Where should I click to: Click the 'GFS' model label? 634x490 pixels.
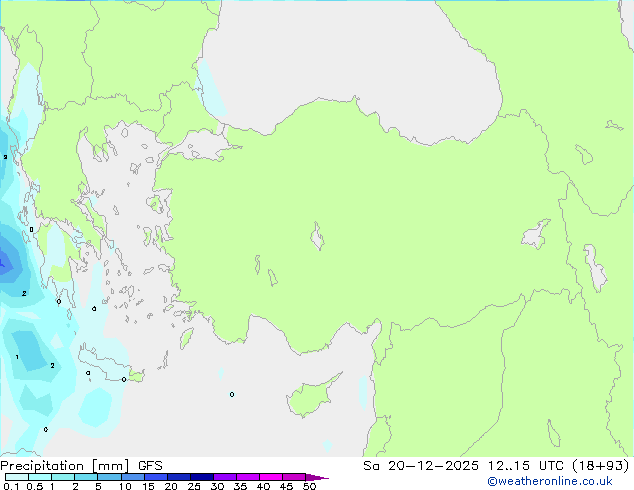click(150, 466)
